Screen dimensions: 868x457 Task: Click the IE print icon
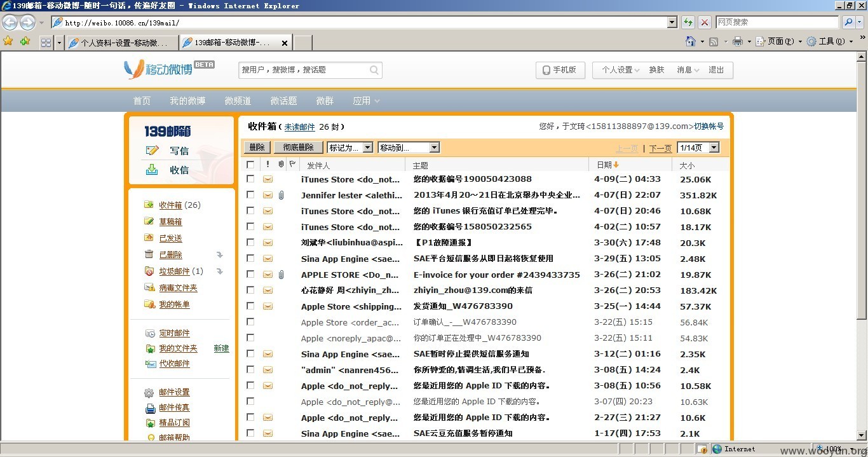click(738, 42)
